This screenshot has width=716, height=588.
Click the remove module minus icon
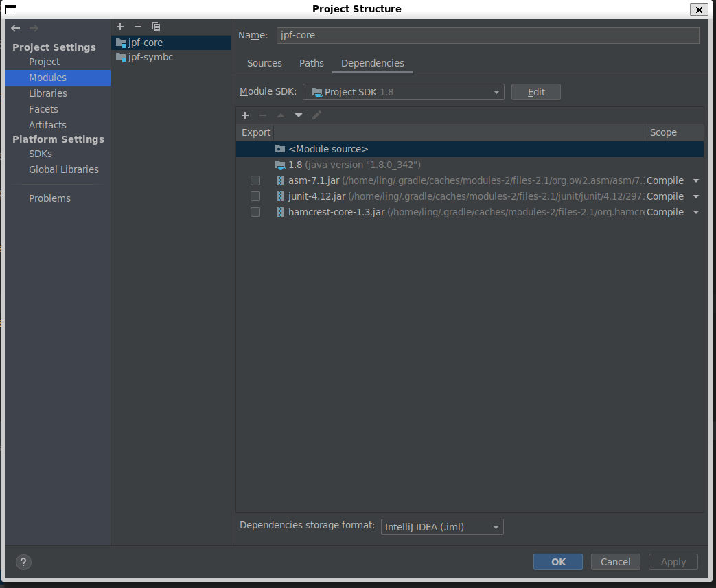[138, 27]
